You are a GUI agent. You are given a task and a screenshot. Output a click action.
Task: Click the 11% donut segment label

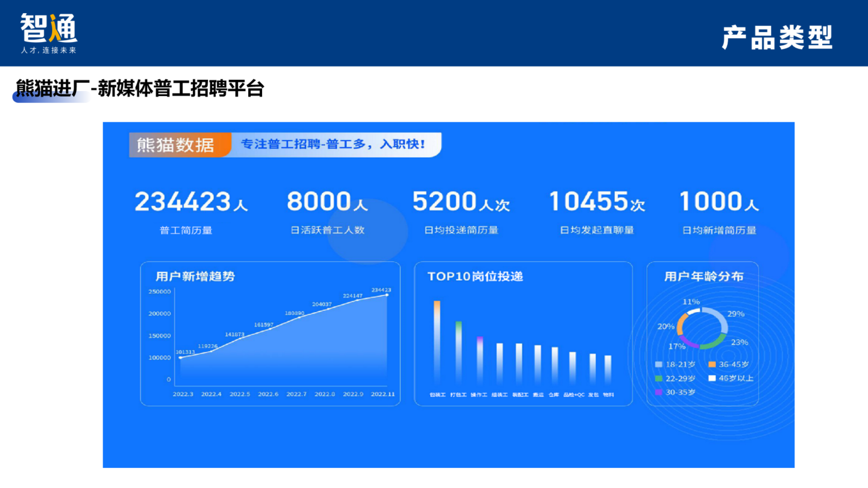click(691, 302)
